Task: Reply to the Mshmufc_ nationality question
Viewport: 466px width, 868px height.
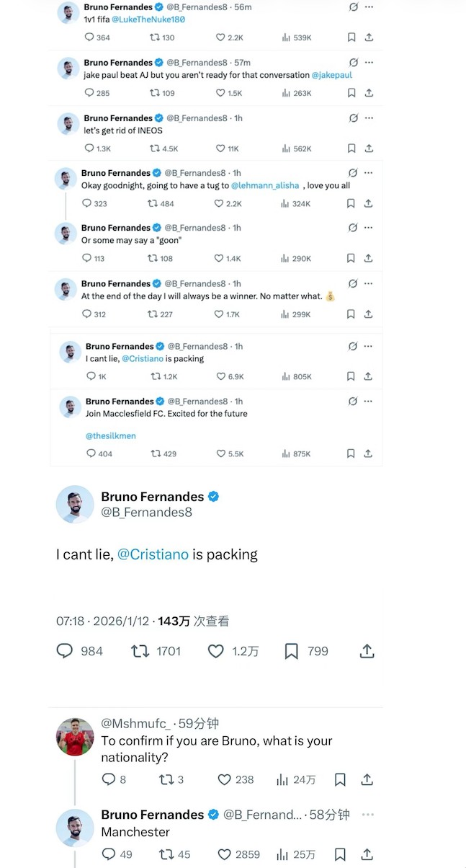Action: [x=109, y=779]
